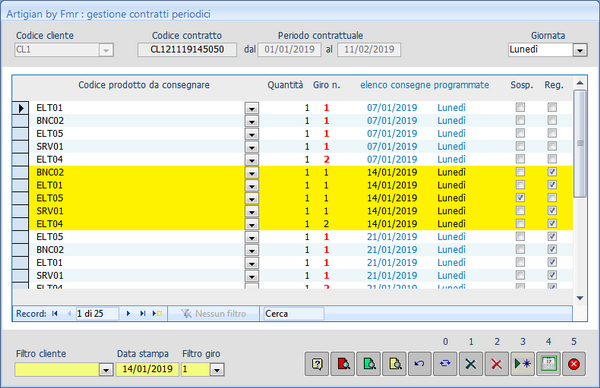Viewport: 600px width, 388px height.
Task: Click the Nessun filtro filter indicator
Action: click(214, 314)
